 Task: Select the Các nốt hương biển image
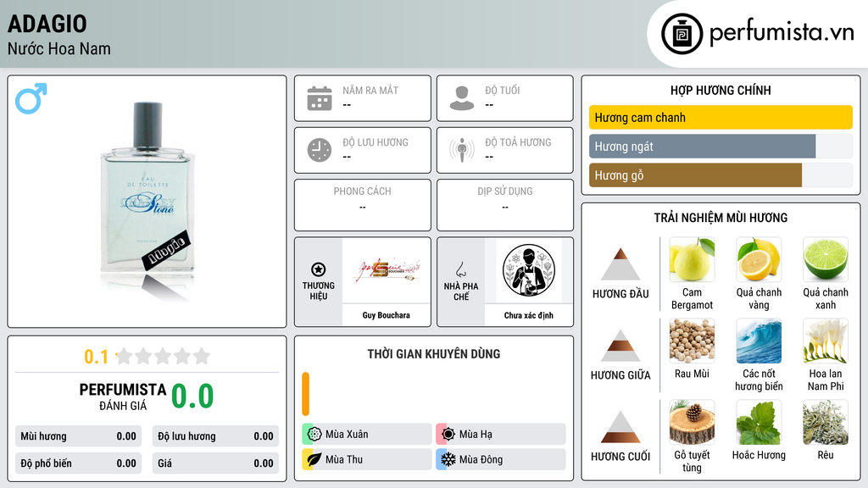tap(759, 341)
